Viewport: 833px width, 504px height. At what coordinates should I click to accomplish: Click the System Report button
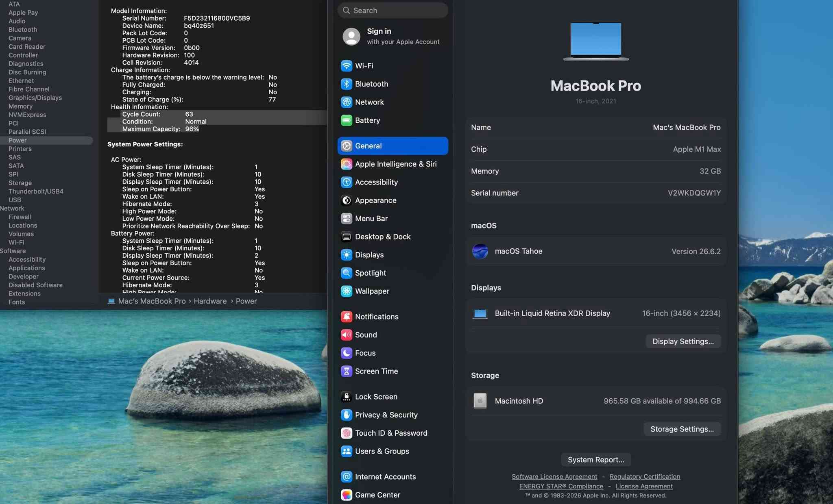tap(596, 460)
